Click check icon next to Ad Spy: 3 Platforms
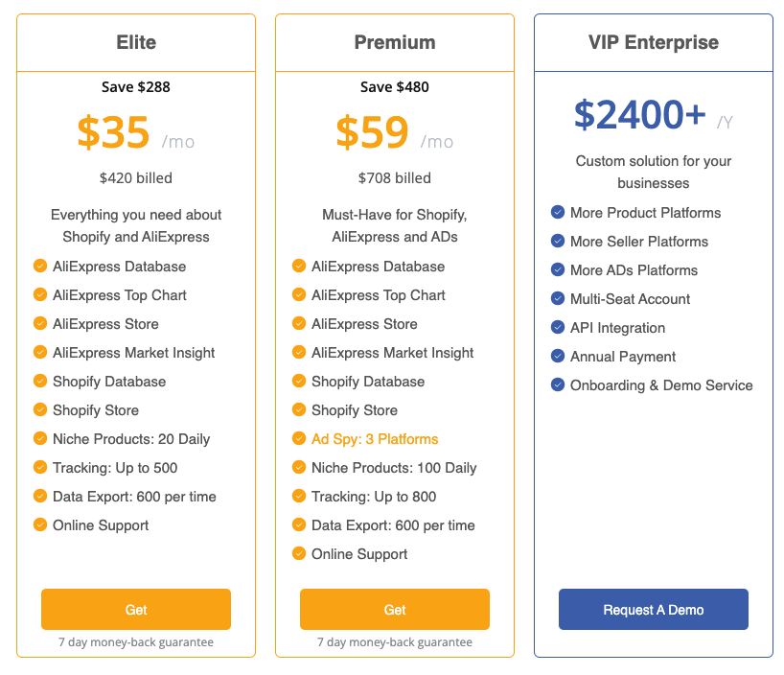 299,439
